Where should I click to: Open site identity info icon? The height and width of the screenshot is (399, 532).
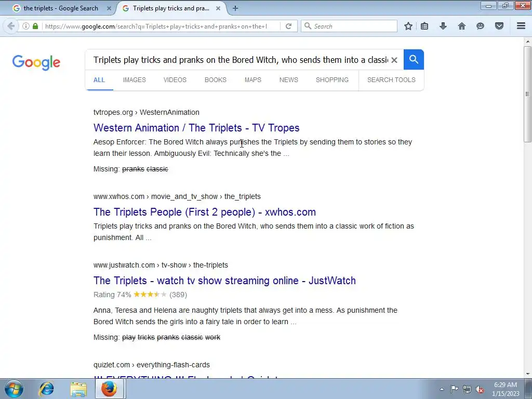pos(26,26)
